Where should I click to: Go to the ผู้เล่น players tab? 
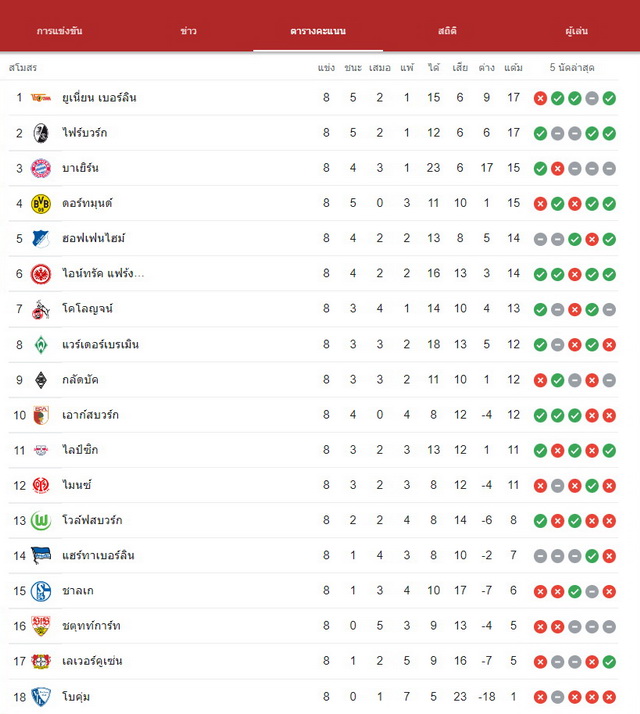click(576, 31)
